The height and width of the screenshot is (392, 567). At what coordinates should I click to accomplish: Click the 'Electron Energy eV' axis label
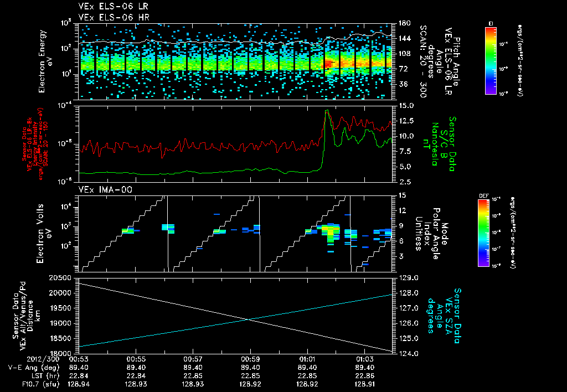[x=45, y=61]
